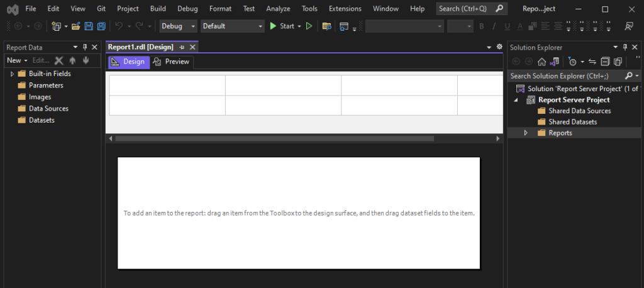Image resolution: width=644 pixels, height=288 pixels.
Task: Click the Redo arrow icon
Action: pos(139,26)
